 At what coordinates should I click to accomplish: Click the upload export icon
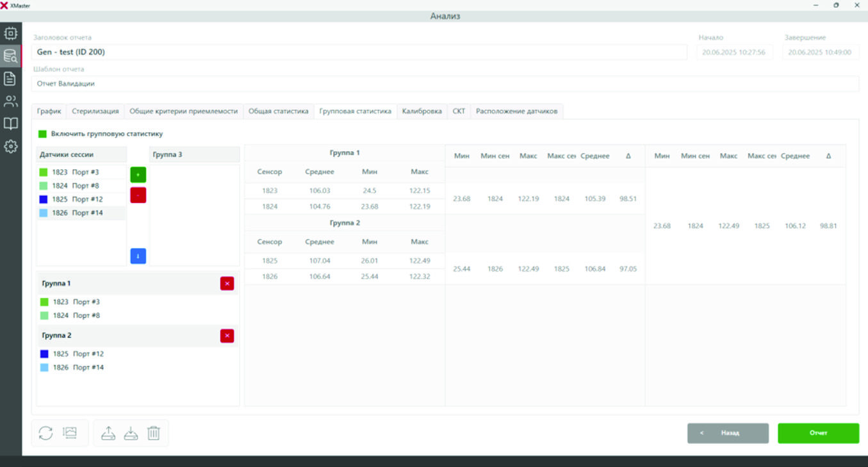pos(109,433)
